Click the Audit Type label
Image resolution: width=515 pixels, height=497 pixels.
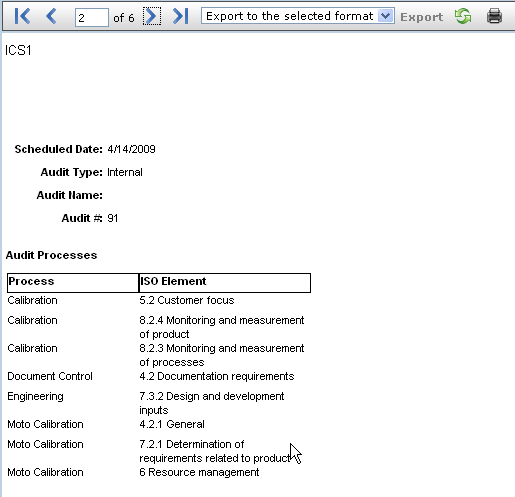[72, 172]
